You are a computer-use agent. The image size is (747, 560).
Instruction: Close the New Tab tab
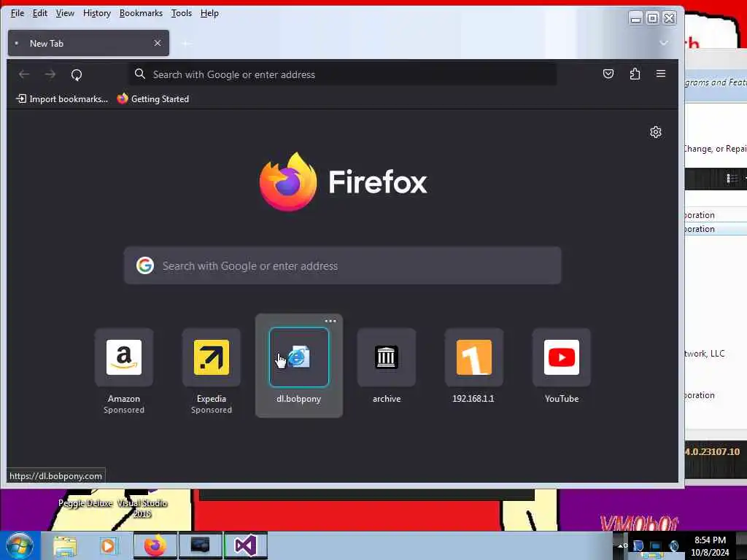pos(158,43)
